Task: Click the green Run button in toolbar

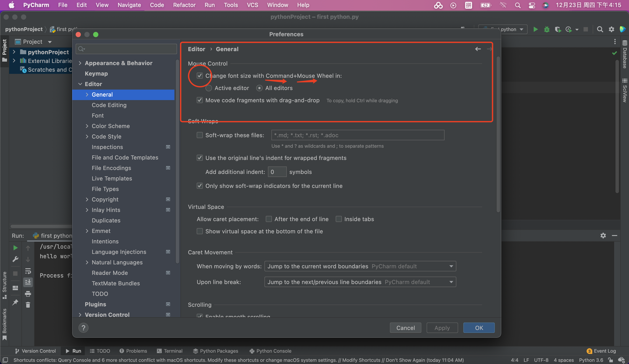Action: [x=535, y=29]
